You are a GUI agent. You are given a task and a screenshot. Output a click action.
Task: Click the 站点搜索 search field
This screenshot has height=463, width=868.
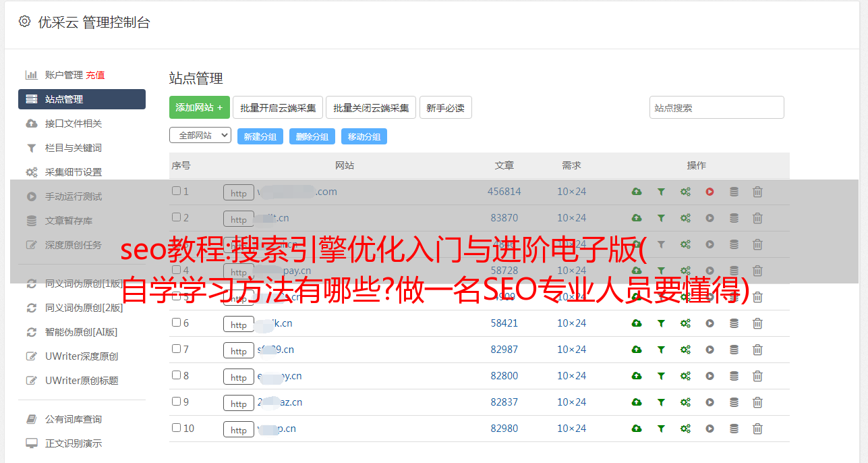click(x=716, y=107)
